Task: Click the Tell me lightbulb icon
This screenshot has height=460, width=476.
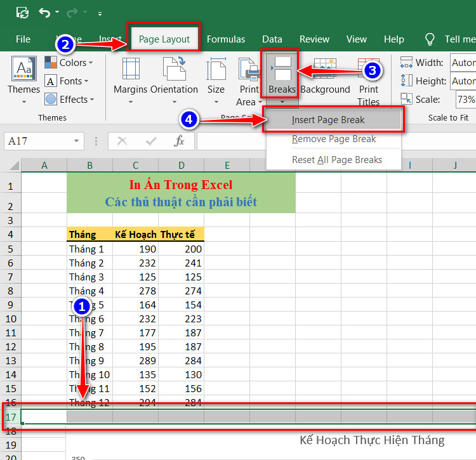Action: pos(430,39)
